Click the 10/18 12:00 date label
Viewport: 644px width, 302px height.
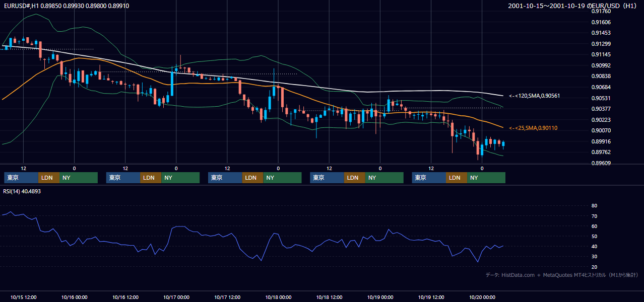(329, 297)
